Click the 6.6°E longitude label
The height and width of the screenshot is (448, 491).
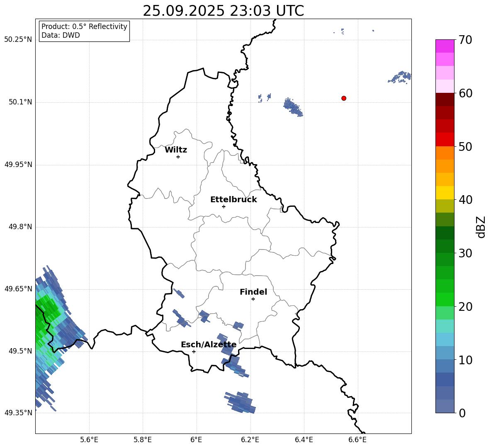(357, 440)
